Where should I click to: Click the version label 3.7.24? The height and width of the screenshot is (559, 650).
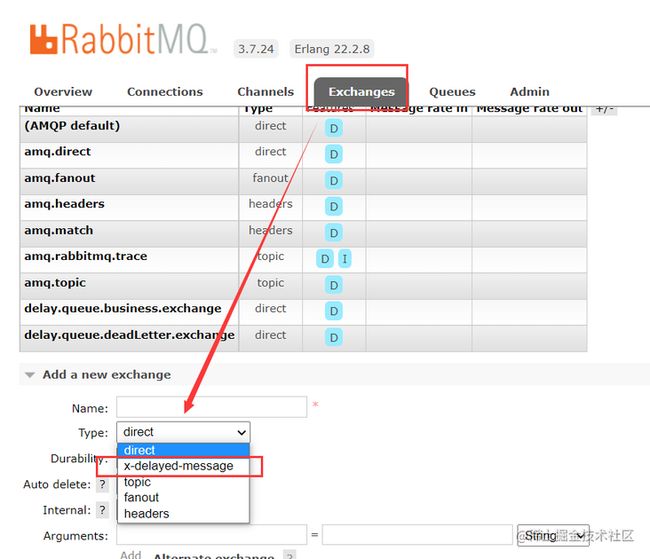(256, 49)
